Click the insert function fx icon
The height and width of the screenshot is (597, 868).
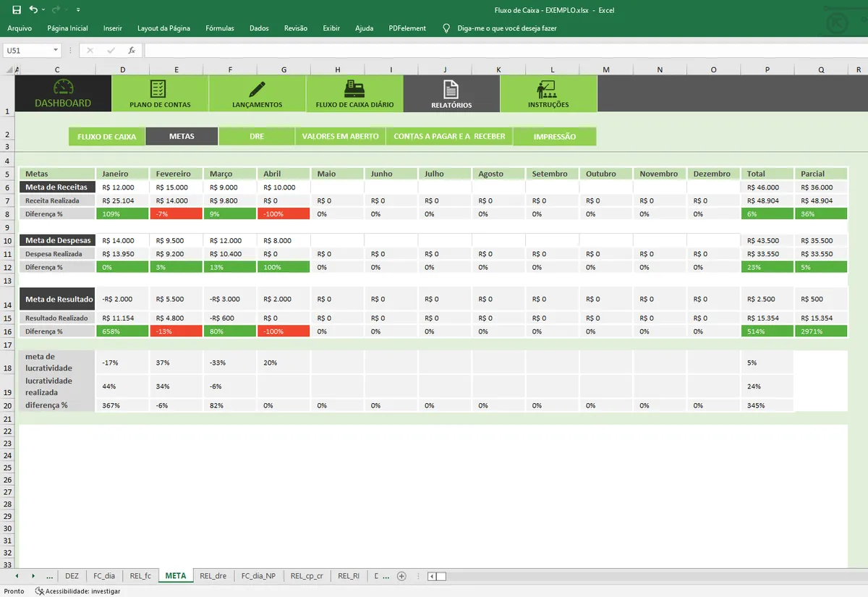click(132, 51)
